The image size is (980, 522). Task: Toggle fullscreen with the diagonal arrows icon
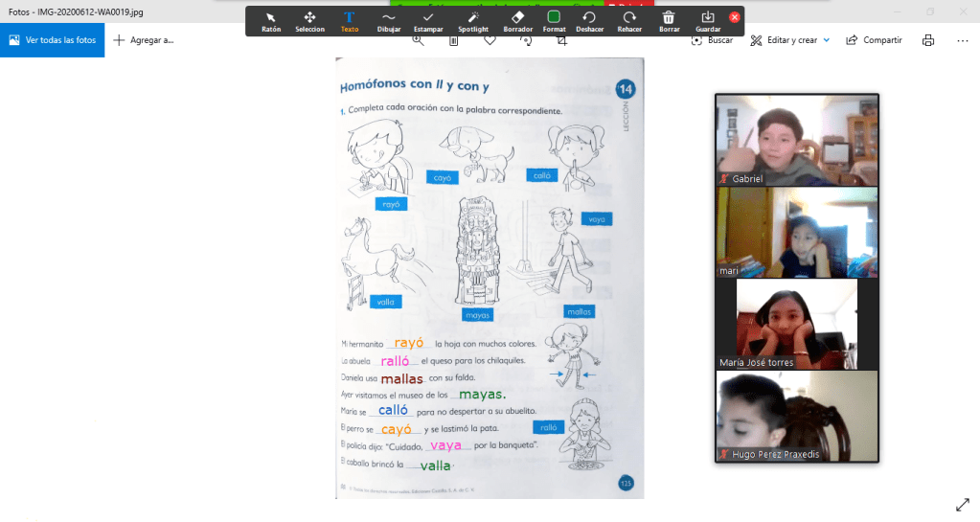[x=963, y=505]
